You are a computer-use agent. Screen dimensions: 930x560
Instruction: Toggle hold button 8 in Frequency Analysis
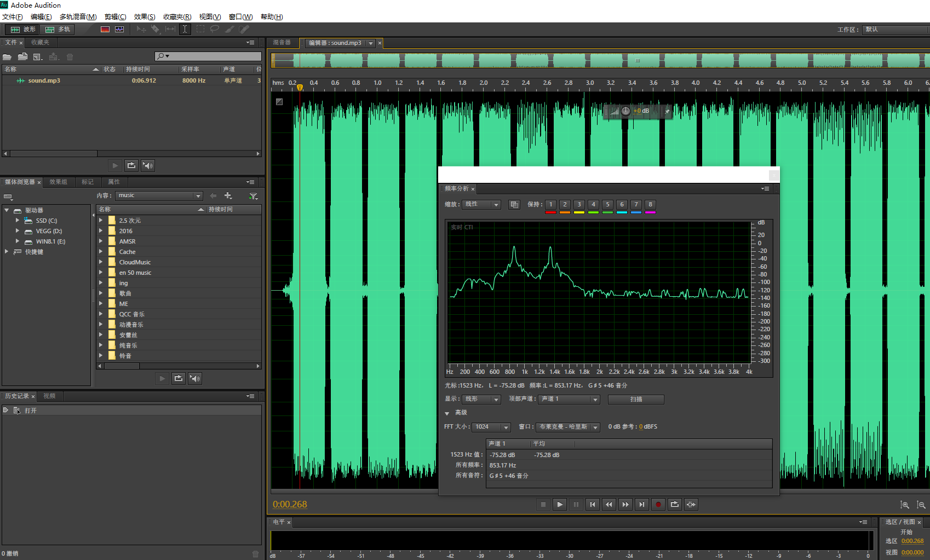[x=651, y=204]
